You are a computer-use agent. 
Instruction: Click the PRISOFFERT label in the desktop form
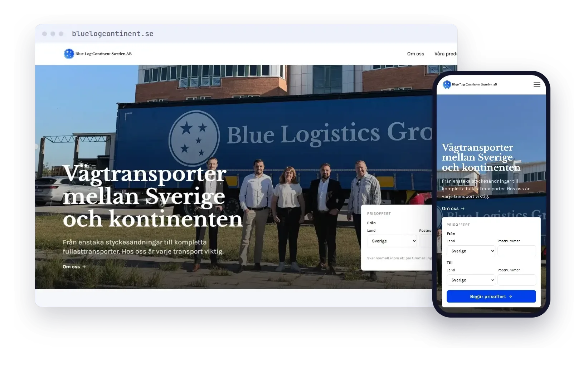point(379,214)
